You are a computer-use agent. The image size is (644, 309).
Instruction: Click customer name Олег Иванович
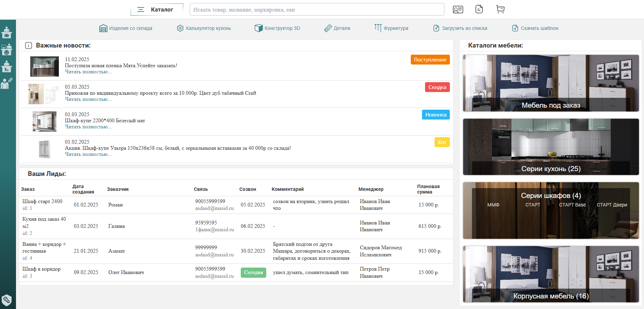tap(126, 272)
